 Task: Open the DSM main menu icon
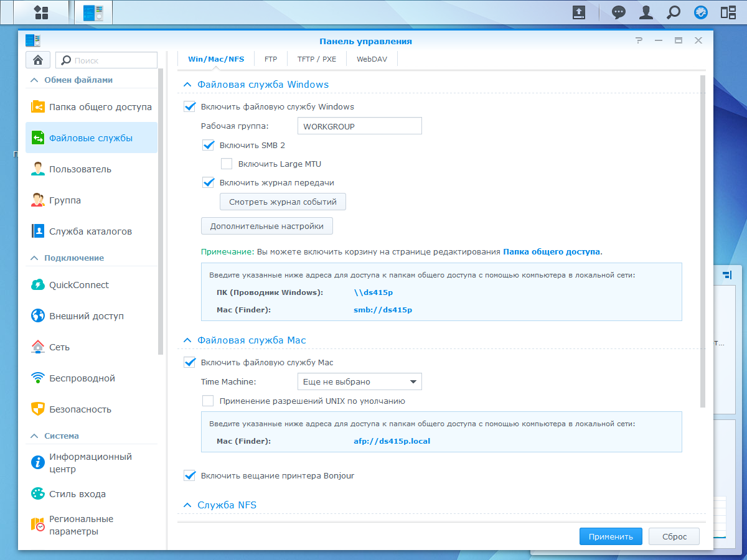[41, 12]
